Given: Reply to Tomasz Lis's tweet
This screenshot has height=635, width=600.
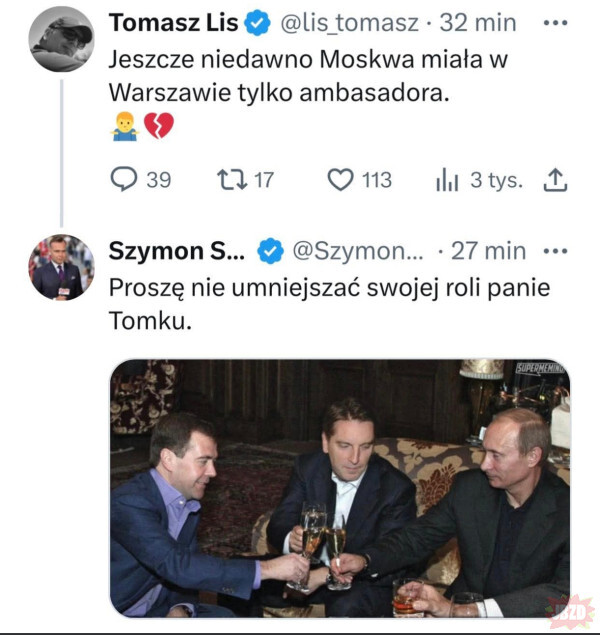Looking at the screenshot, I should [x=124, y=179].
